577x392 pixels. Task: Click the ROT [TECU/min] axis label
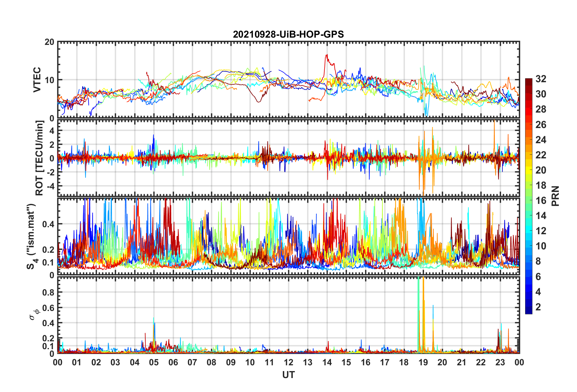tap(39, 158)
